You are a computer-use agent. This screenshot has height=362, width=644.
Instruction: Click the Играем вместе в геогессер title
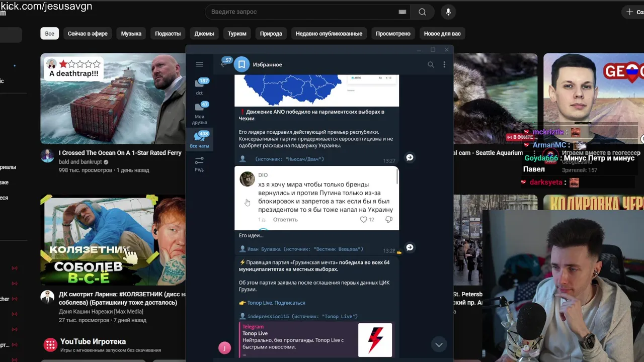click(x=601, y=153)
